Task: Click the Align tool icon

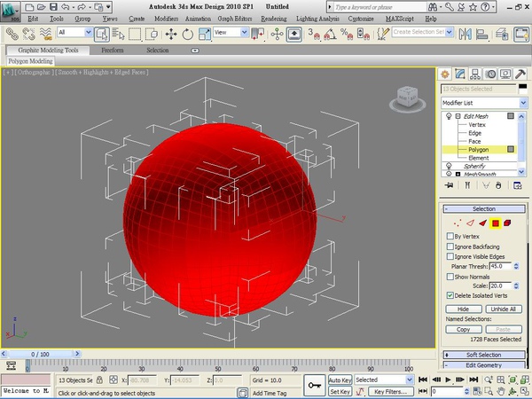Action: pos(481,34)
